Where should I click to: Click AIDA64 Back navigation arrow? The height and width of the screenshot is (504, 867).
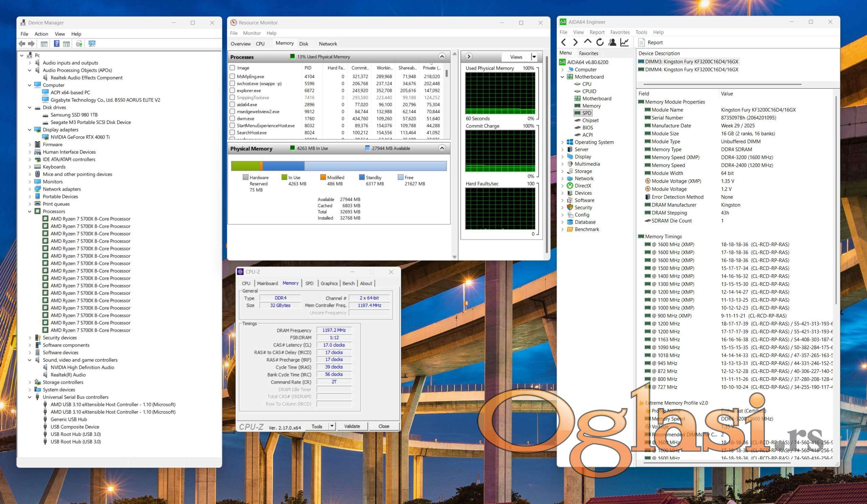[x=563, y=42]
